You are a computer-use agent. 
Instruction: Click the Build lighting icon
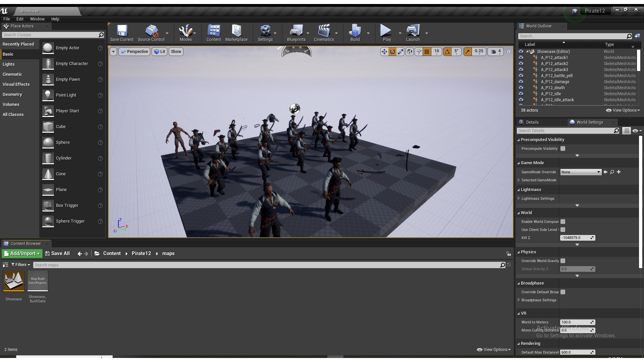355,33
